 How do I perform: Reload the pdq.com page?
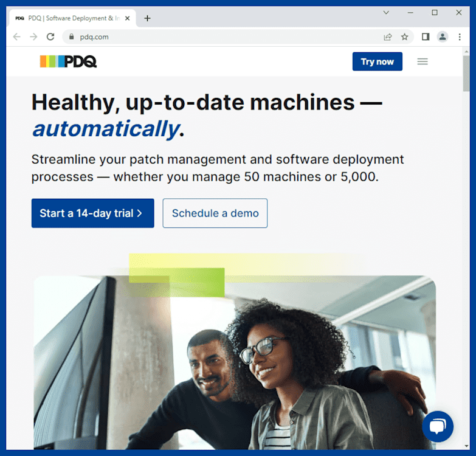(50, 36)
